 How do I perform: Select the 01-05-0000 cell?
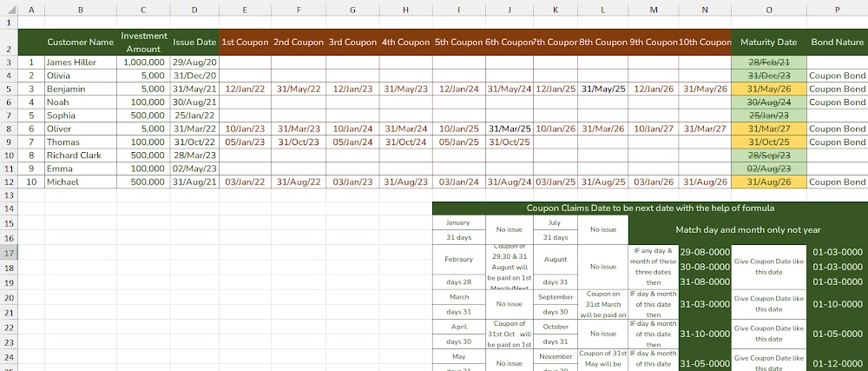click(x=837, y=334)
